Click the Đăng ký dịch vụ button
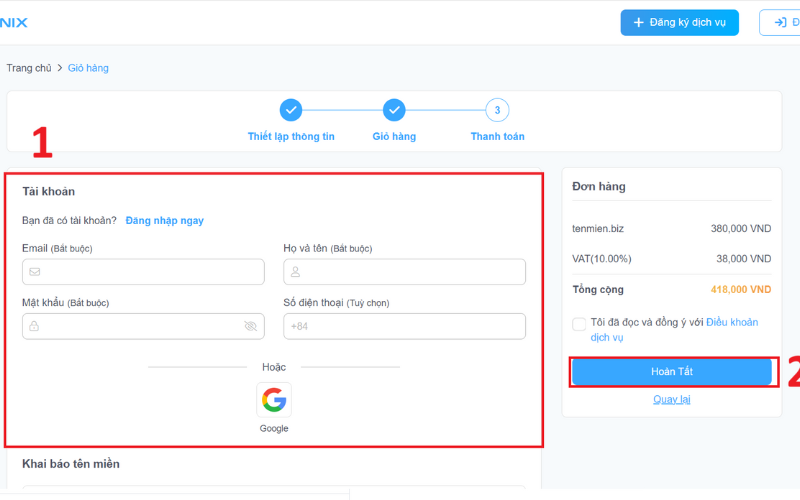The width and height of the screenshot is (800, 500). point(679,22)
